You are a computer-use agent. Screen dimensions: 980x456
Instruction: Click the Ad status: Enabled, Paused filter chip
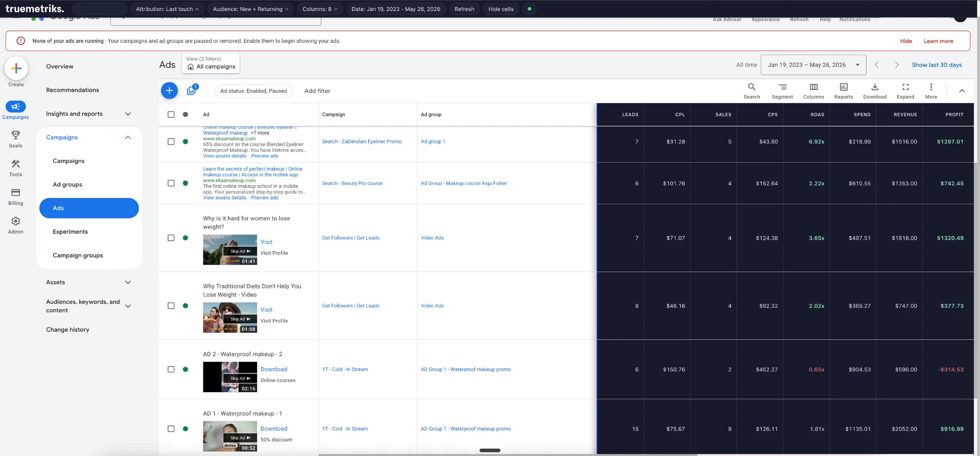pos(253,91)
